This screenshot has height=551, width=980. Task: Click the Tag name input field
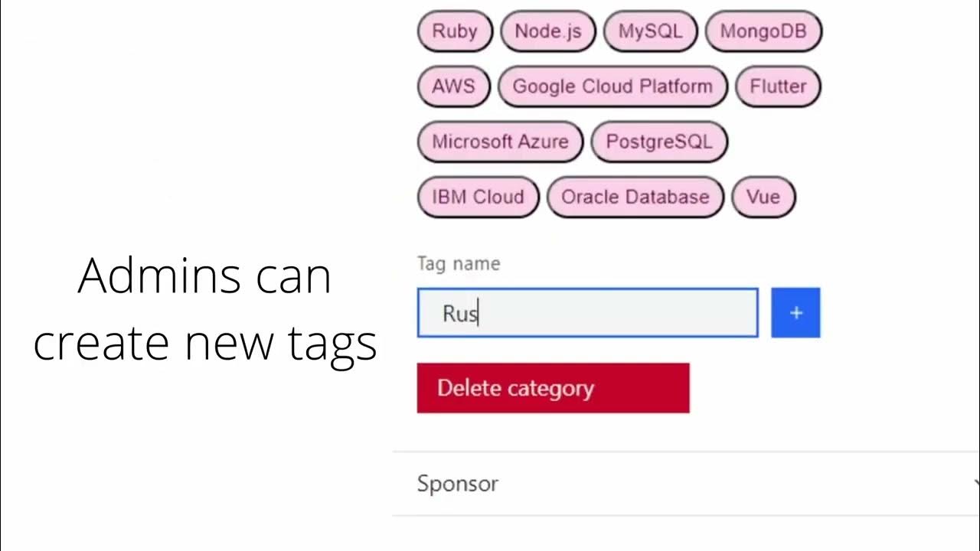click(587, 313)
